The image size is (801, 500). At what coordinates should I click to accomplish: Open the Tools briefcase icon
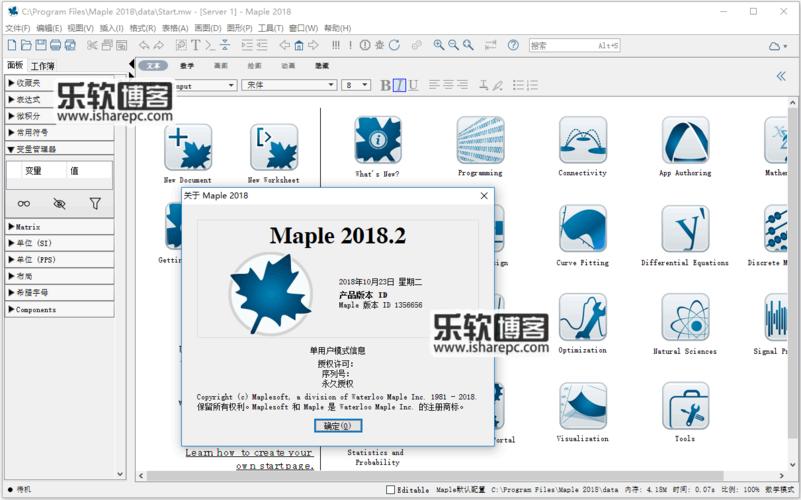[x=685, y=406]
